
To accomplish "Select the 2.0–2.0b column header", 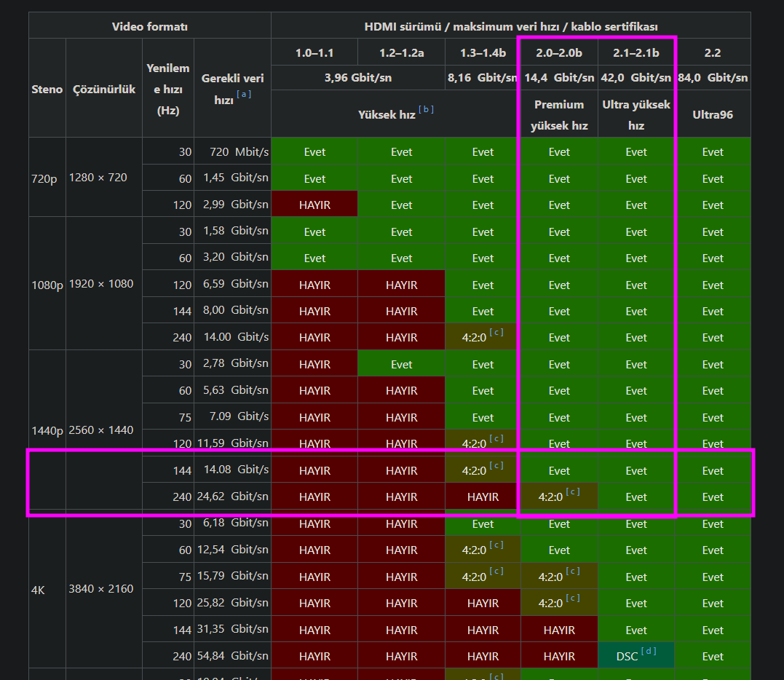I will (x=559, y=52).
